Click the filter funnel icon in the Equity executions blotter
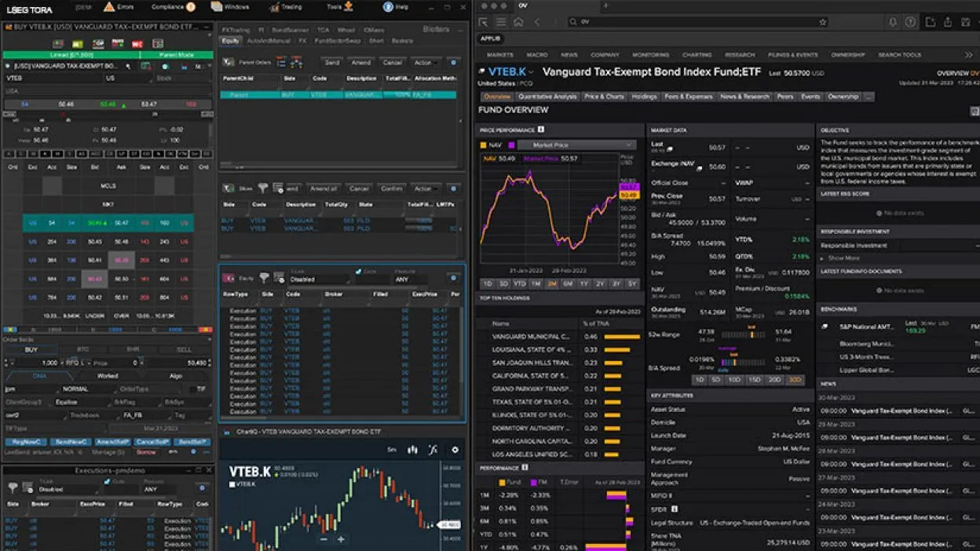 (264, 277)
